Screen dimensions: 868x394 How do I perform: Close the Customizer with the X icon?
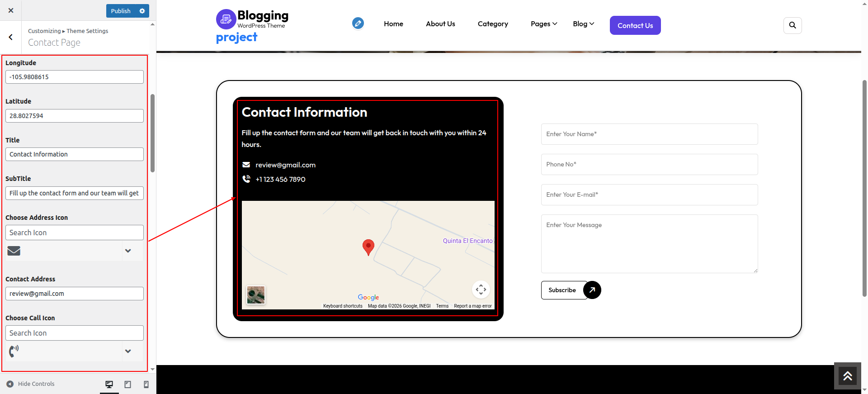tap(11, 10)
